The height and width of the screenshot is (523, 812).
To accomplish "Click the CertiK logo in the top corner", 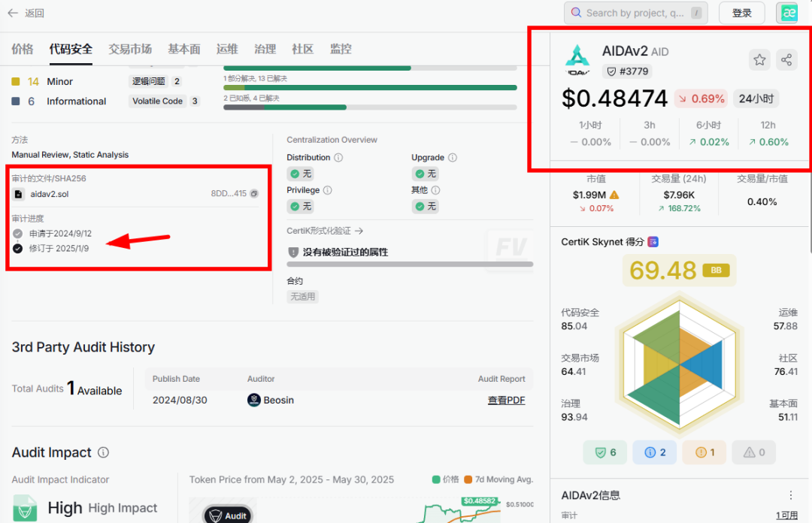I will (x=788, y=13).
